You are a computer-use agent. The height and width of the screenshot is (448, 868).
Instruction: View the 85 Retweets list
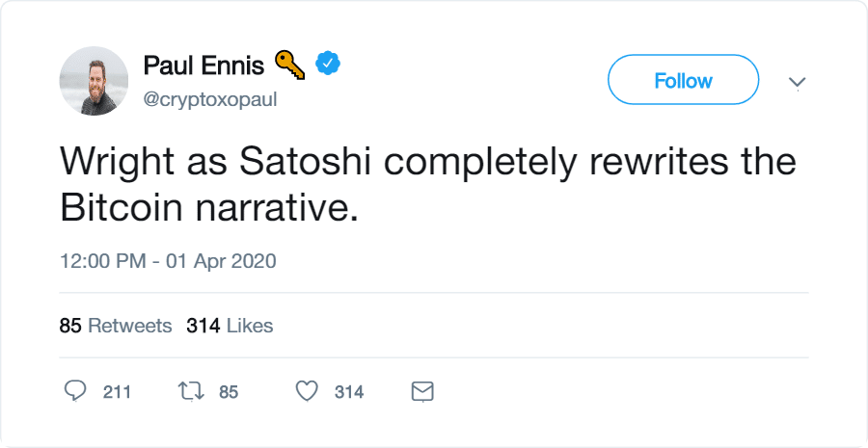point(116,326)
